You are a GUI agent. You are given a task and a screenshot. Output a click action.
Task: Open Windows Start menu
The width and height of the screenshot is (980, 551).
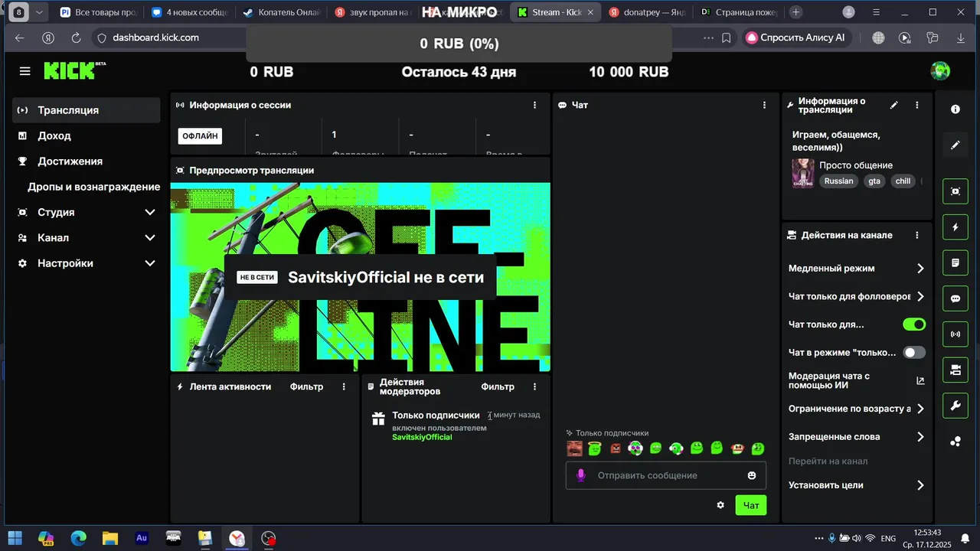click(15, 539)
